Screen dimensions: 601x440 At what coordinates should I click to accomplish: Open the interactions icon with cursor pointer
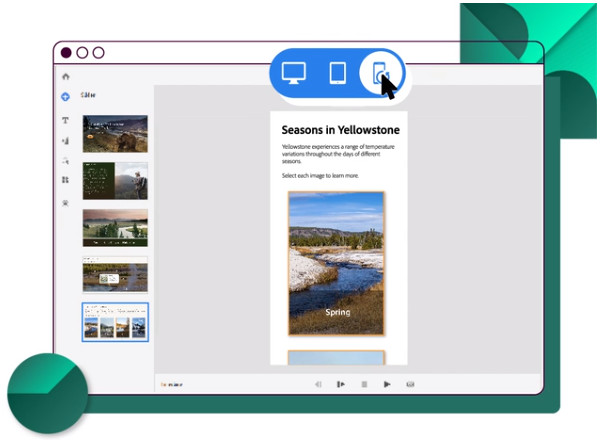66,161
